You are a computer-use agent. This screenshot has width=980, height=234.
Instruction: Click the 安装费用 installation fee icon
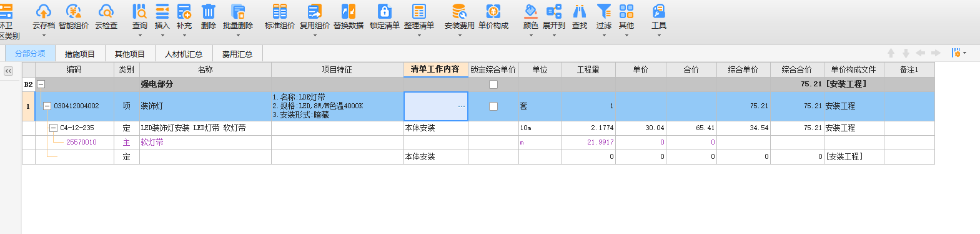pos(460,11)
